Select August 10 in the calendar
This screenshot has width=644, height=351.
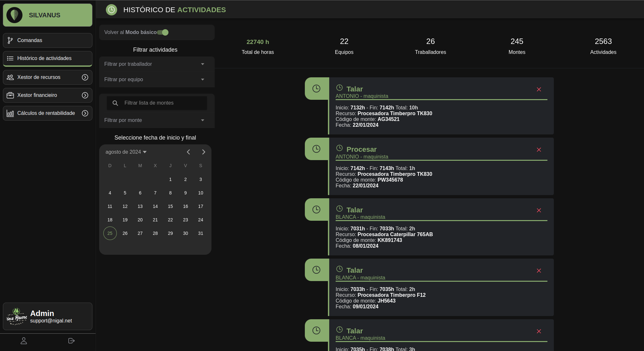click(x=201, y=193)
